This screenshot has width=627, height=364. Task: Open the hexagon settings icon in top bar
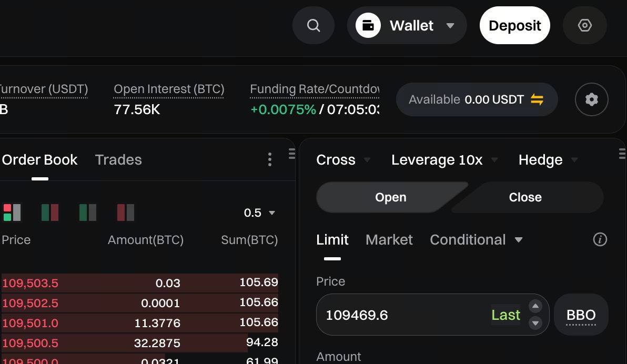coord(584,25)
